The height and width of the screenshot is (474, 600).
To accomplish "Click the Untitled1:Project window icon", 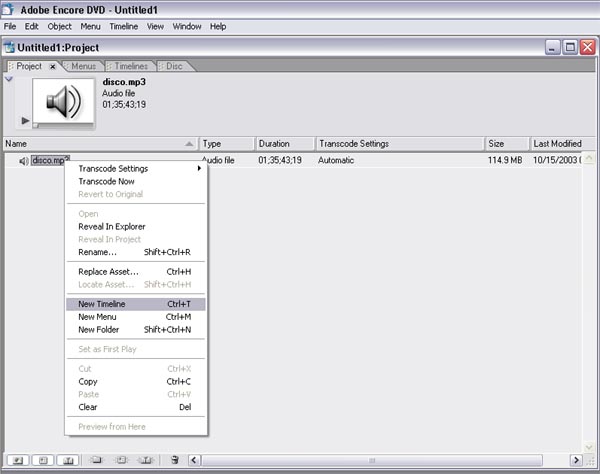I will pyautogui.click(x=9, y=48).
